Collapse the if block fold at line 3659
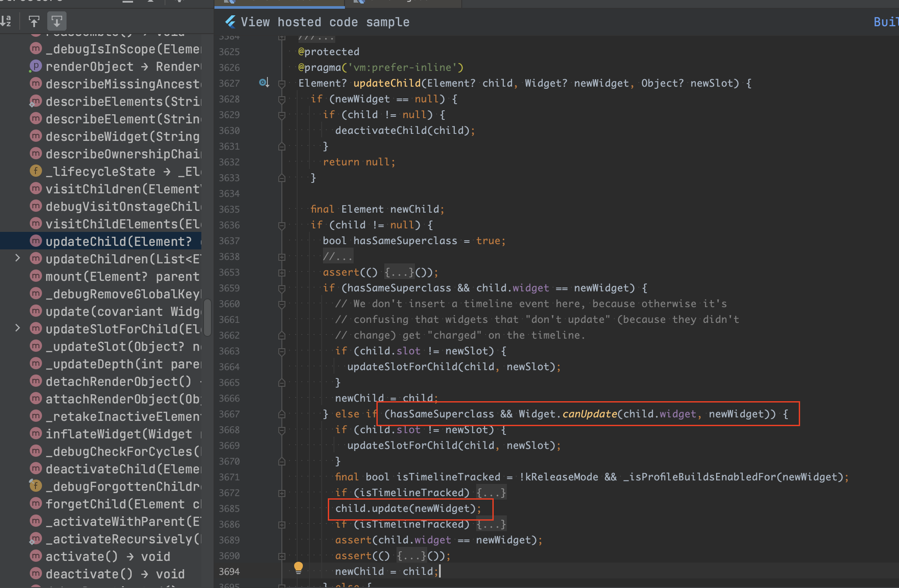 coord(282,288)
